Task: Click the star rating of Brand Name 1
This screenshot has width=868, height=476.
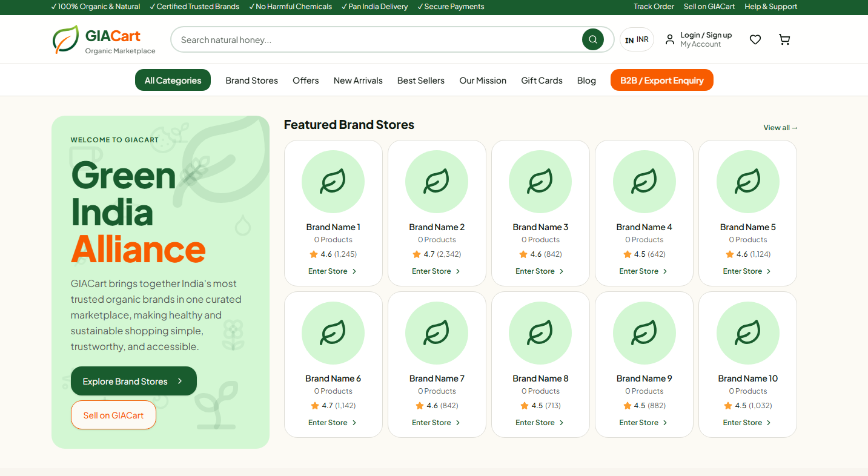Action: pyautogui.click(x=333, y=254)
